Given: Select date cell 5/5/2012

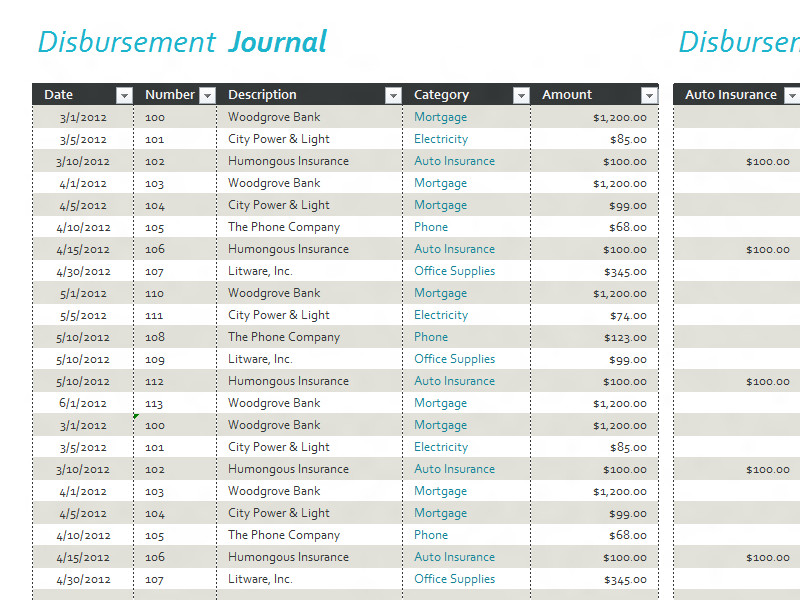Looking at the screenshot, I should click(x=83, y=315).
